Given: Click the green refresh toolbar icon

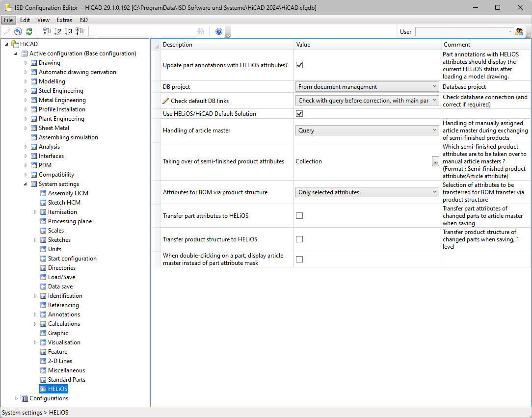Looking at the screenshot, I should coord(29,31).
